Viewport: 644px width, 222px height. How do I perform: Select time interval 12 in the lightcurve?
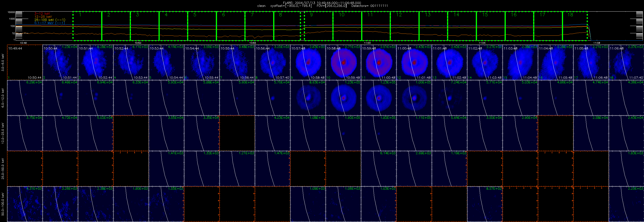click(405, 26)
